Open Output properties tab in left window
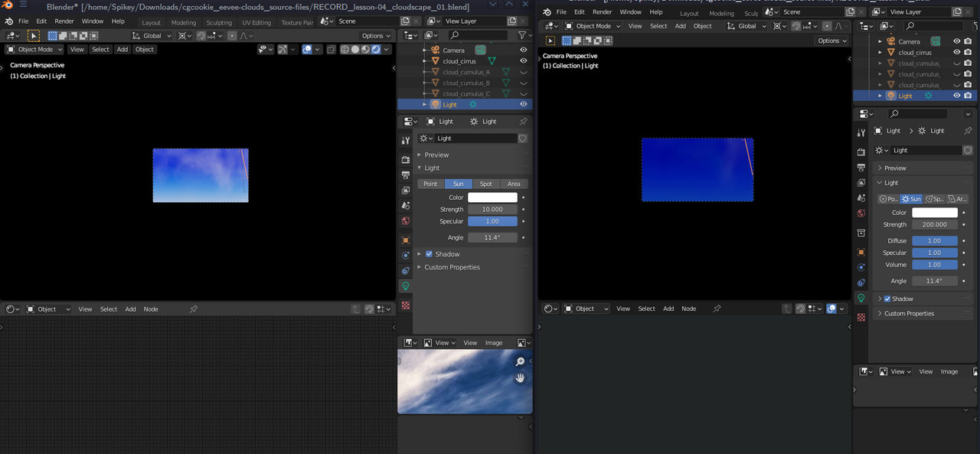Viewport: 980px width, 454px height. click(x=406, y=175)
